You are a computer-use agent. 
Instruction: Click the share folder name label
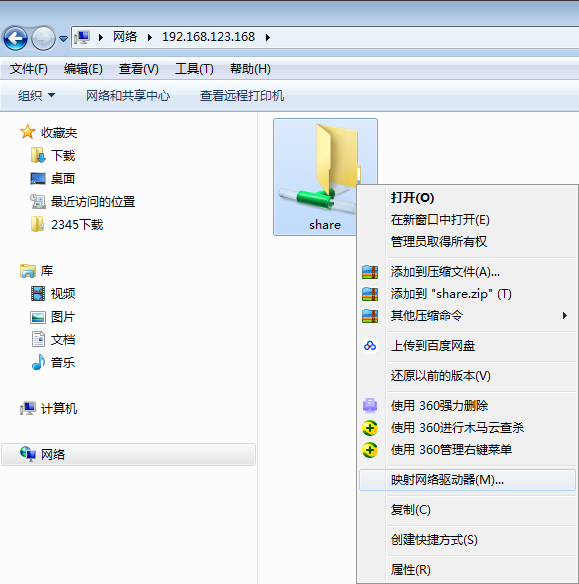pos(325,225)
